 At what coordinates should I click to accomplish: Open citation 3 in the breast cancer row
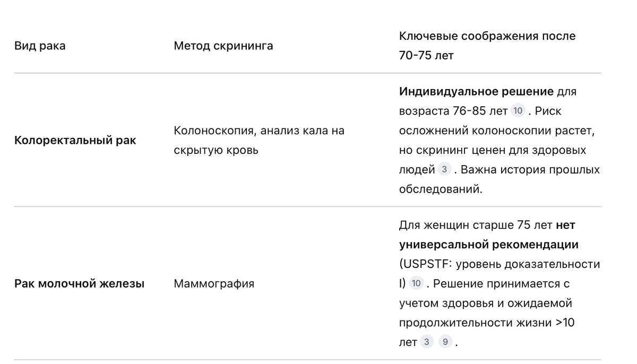click(426, 342)
